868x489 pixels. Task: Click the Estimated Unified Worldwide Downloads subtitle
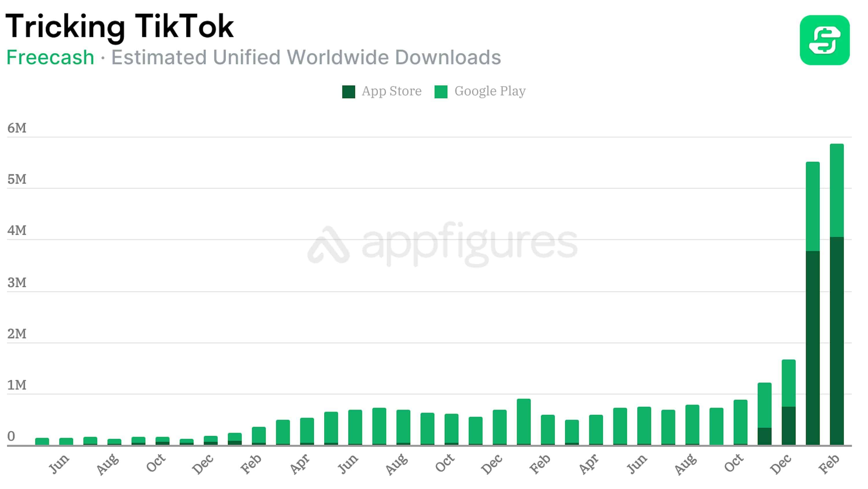306,57
